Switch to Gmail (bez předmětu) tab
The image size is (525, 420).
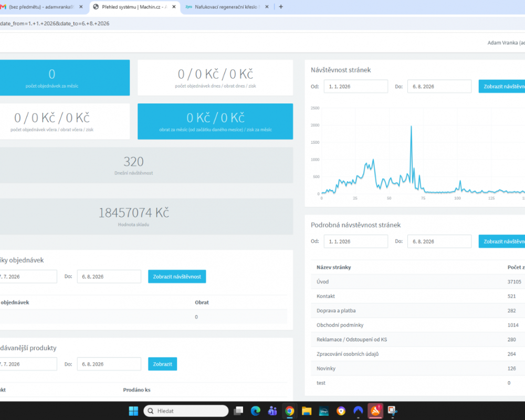coord(41,7)
